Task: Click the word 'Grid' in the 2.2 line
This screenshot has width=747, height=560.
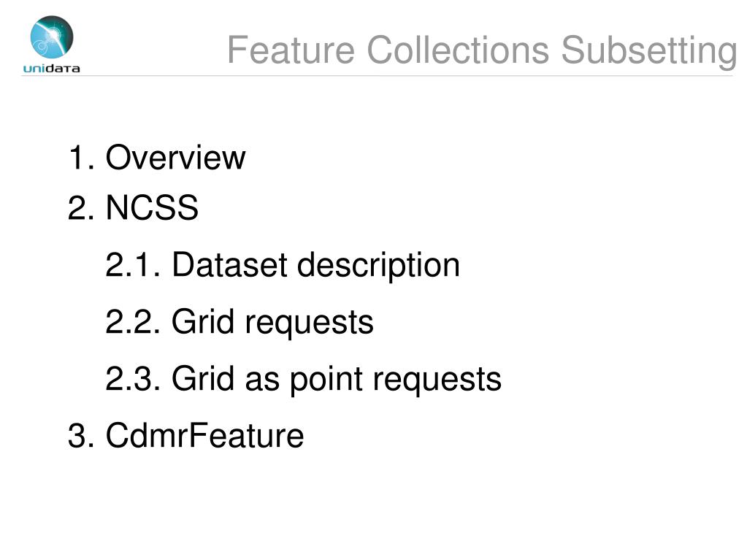Action: (x=203, y=322)
